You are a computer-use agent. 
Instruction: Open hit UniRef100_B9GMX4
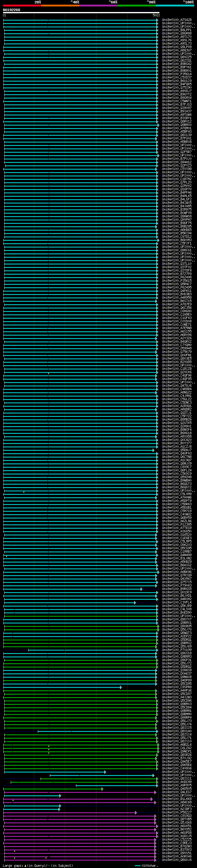pos(177,98)
